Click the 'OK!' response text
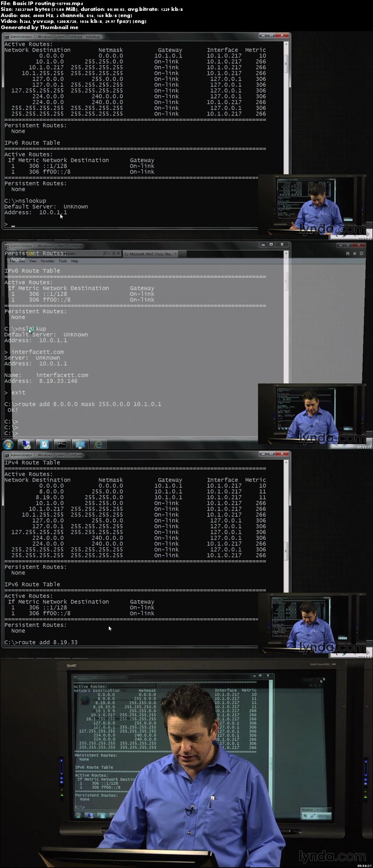Image resolution: width=373 pixels, height=868 pixels. pyautogui.click(x=13, y=410)
